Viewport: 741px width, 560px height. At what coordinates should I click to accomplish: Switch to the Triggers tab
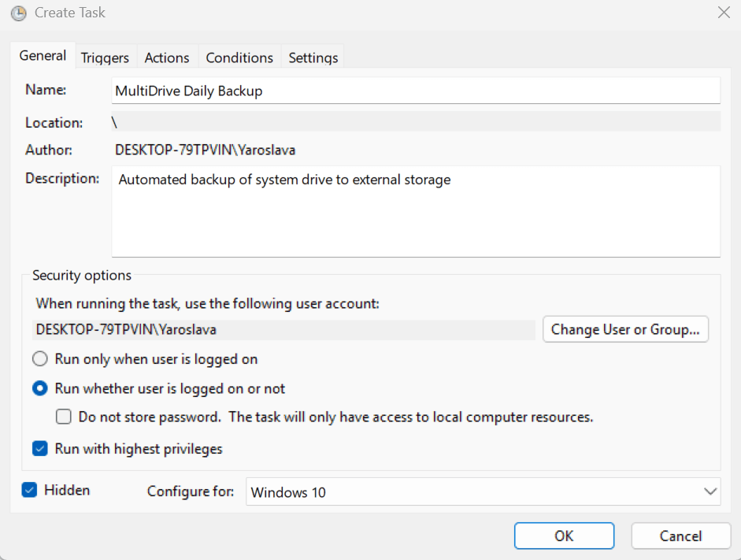pyautogui.click(x=105, y=57)
